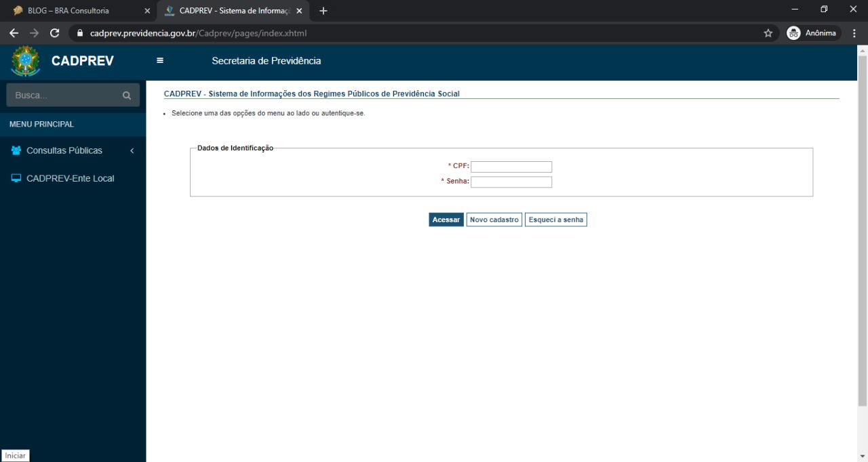Open the Chrome three-dot menu
This screenshot has height=462, width=868.
[x=855, y=33]
